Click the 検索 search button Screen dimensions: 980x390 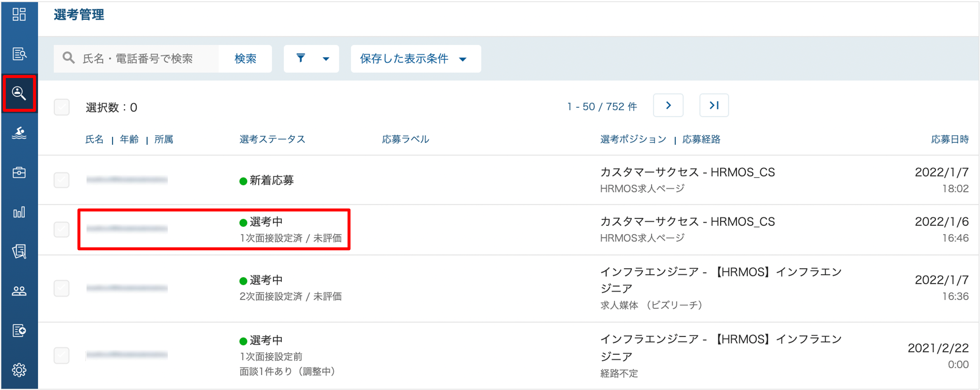(x=246, y=59)
